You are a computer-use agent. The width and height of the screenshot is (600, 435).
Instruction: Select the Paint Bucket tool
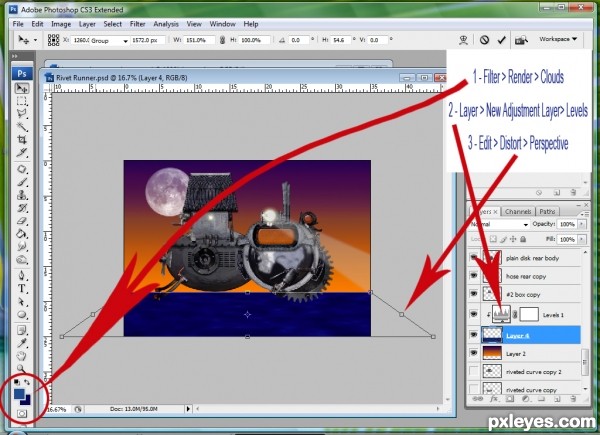pyautogui.click(x=22, y=234)
